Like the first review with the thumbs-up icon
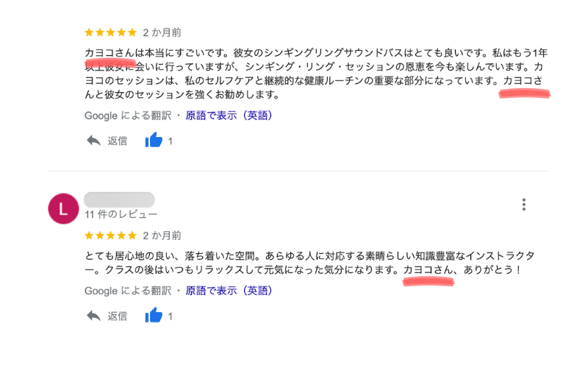 pos(154,141)
